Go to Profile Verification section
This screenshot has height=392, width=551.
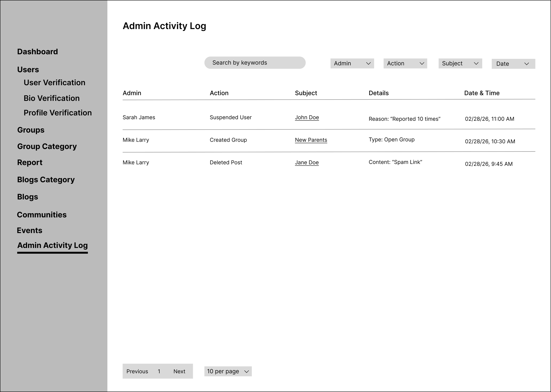[58, 113]
